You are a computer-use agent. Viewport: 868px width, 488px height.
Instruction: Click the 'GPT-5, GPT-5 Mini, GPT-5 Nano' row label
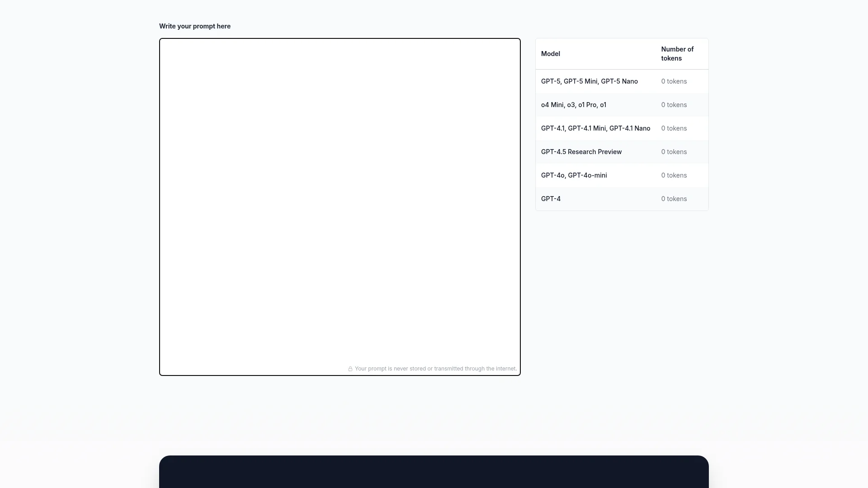pyautogui.click(x=590, y=81)
